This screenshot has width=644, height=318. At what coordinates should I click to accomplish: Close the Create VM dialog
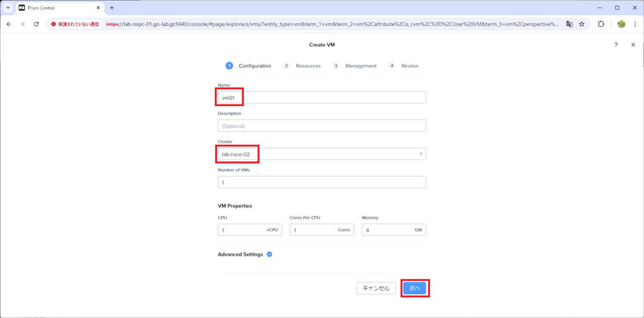(633, 45)
